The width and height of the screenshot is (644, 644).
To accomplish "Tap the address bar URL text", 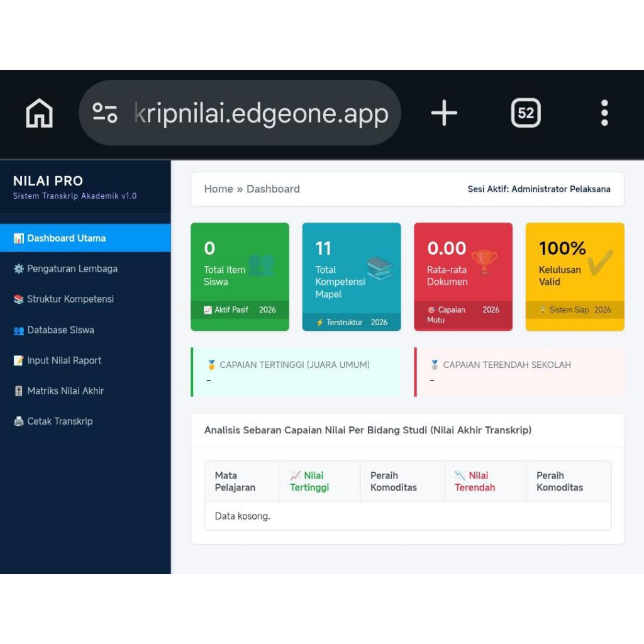I will tap(261, 113).
